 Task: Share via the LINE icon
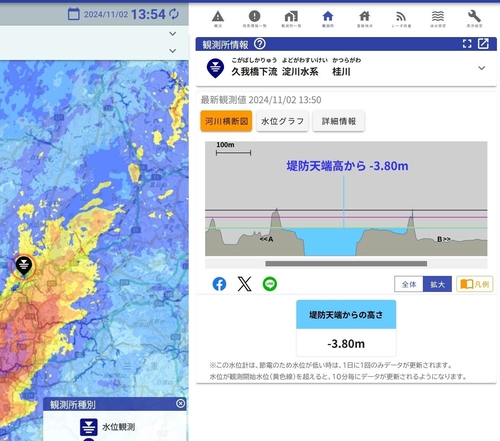(x=270, y=284)
